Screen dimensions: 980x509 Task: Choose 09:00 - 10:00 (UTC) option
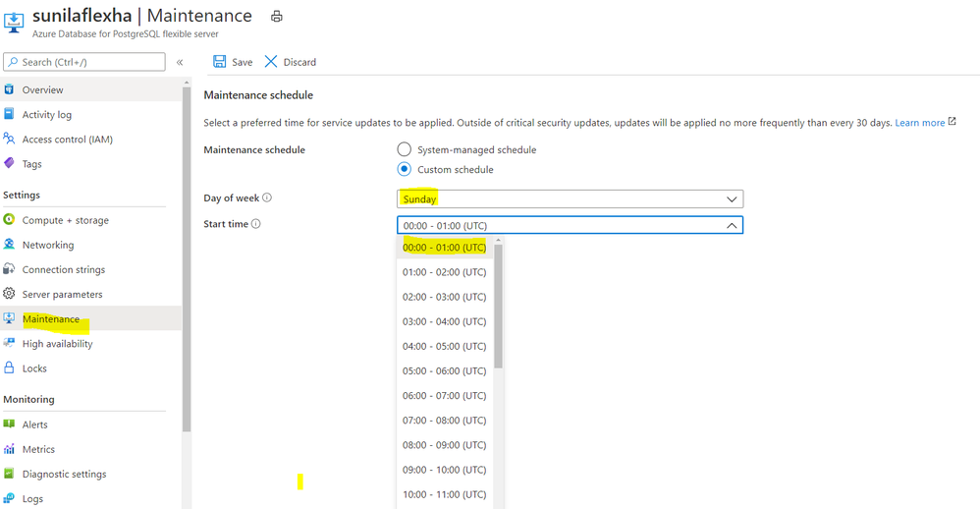(x=445, y=470)
